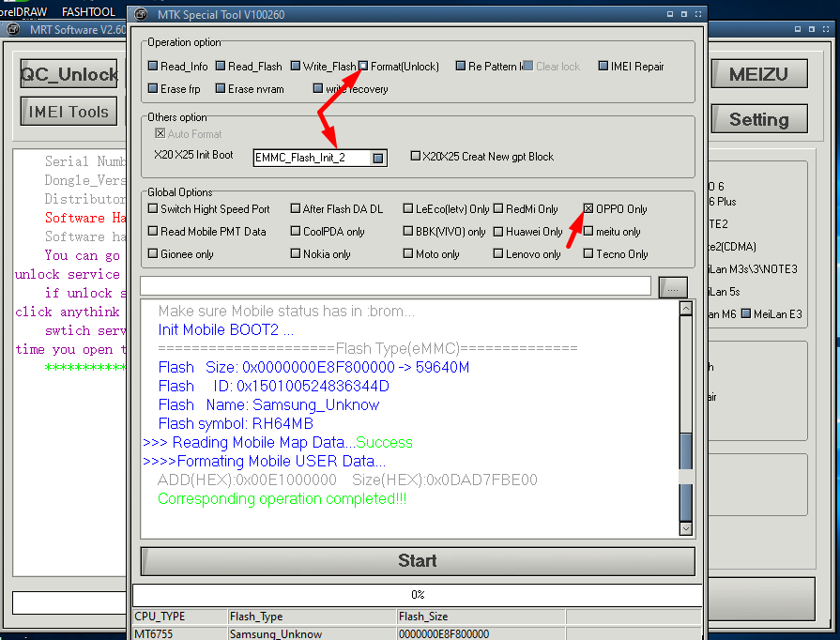Enable X20X25 Creat New gpt Block
This screenshot has width=840, height=640.
coord(415,156)
